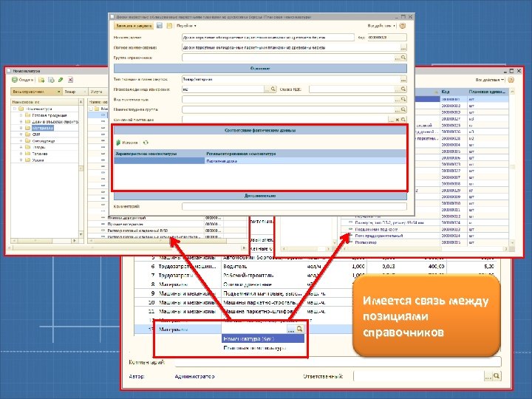Expand the 'Топливо' folder node
This screenshot has width=532, height=399.
pyautogui.click(x=21, y=154)
